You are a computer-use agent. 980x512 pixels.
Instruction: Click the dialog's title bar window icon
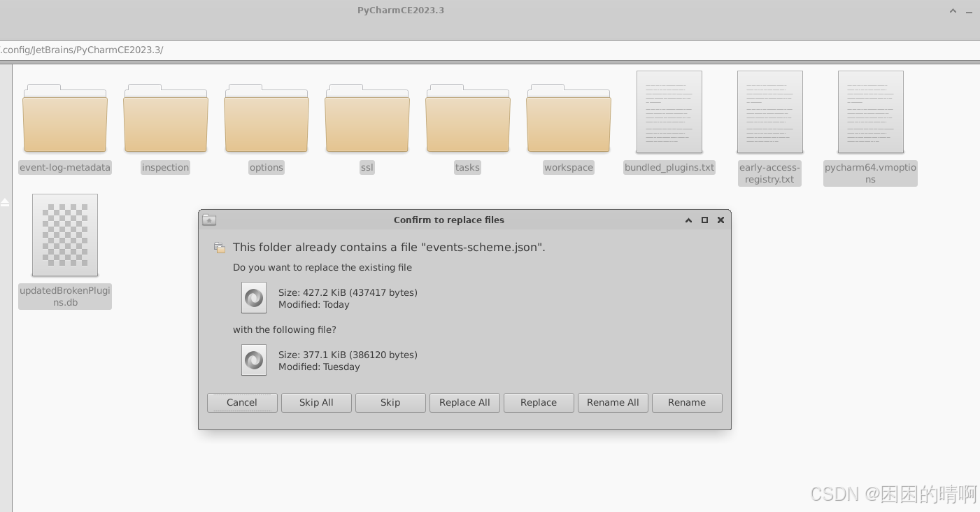coord(209,220)
